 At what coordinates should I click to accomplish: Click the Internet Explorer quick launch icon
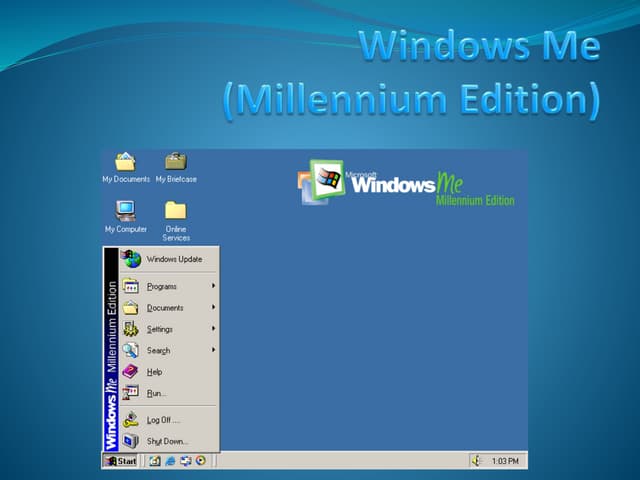tap(171, 461)
